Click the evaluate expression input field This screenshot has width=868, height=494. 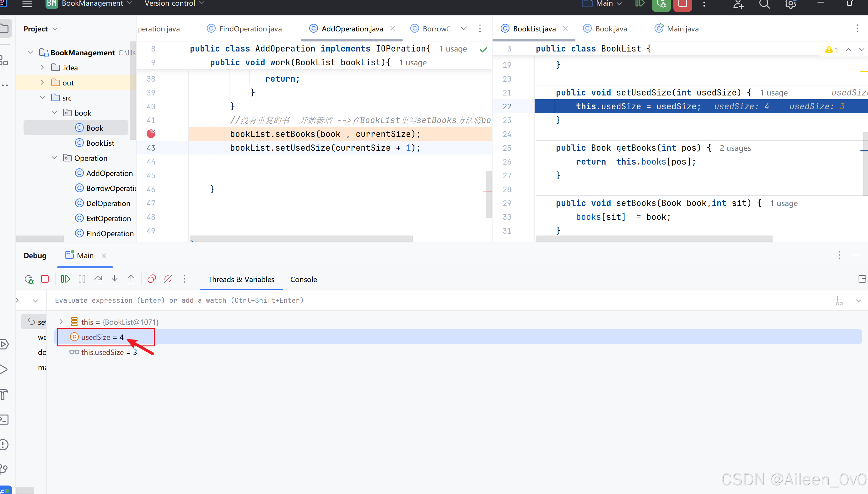(437, 300)
